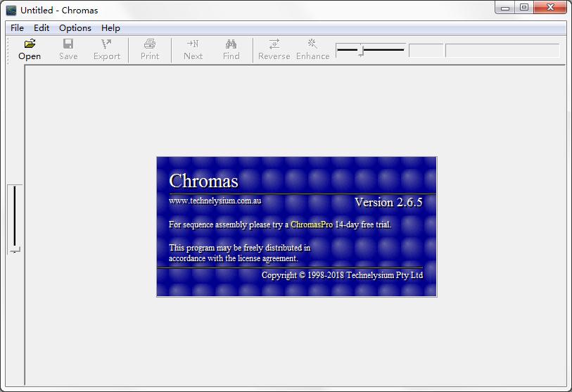Visit www.technelysium.com.au link on splash

(x=215, y=201)
